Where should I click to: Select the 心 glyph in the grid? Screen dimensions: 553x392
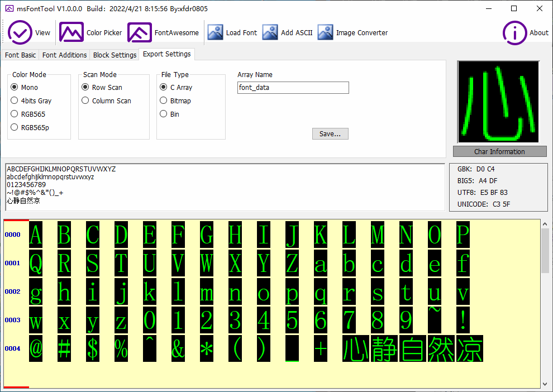tap(355, 348)
